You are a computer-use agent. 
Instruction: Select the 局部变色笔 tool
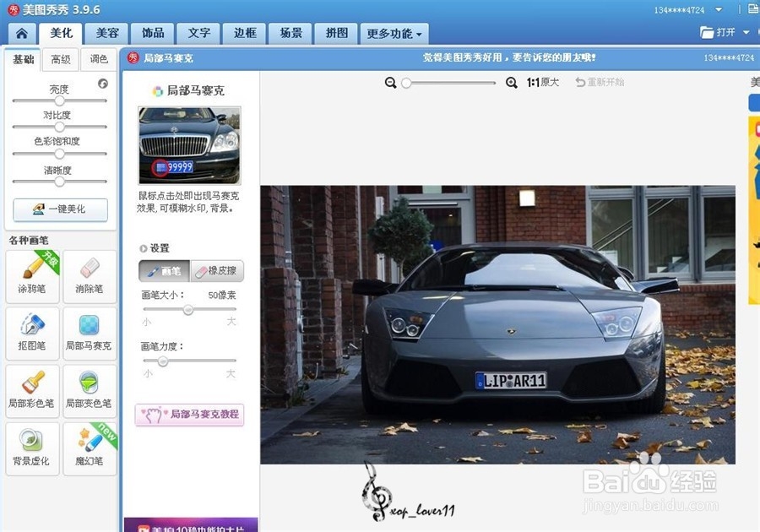pos(90,391)
